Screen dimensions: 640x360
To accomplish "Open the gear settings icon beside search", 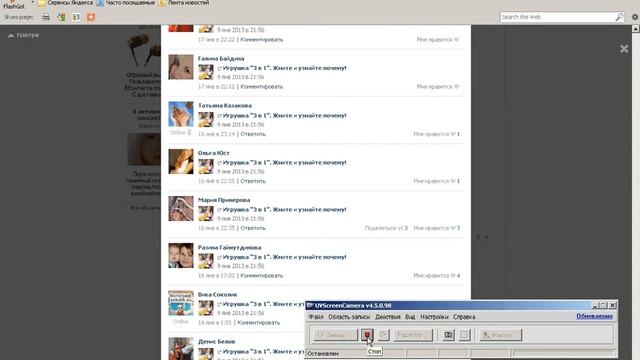I will point(635,17).
